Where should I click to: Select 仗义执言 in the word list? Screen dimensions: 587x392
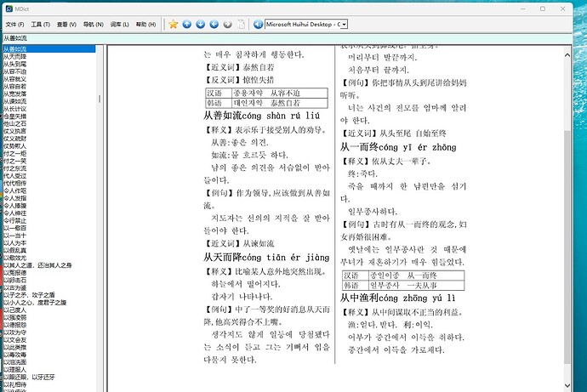[x=15, y=131]
